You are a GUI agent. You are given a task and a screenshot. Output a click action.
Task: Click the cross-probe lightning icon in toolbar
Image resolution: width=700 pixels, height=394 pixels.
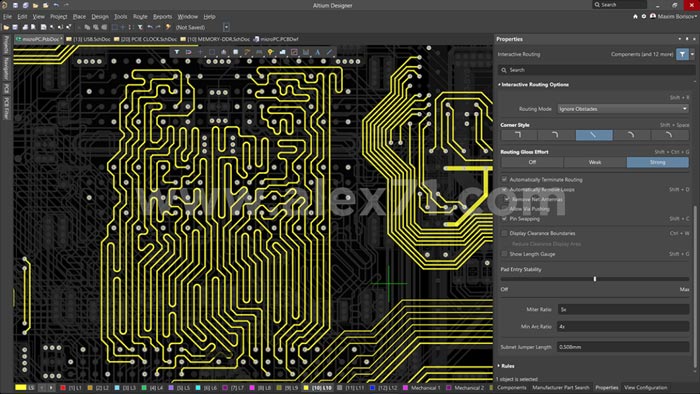168,27
